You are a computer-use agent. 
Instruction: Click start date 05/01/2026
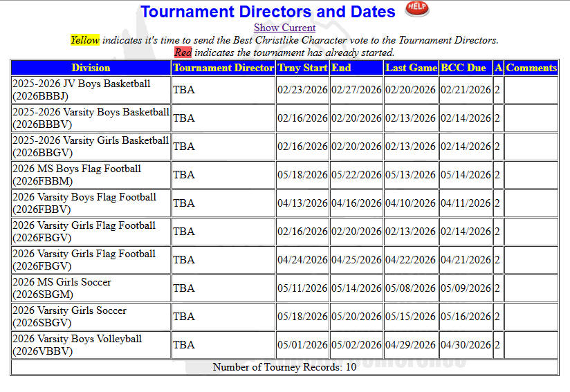[302, 345]
